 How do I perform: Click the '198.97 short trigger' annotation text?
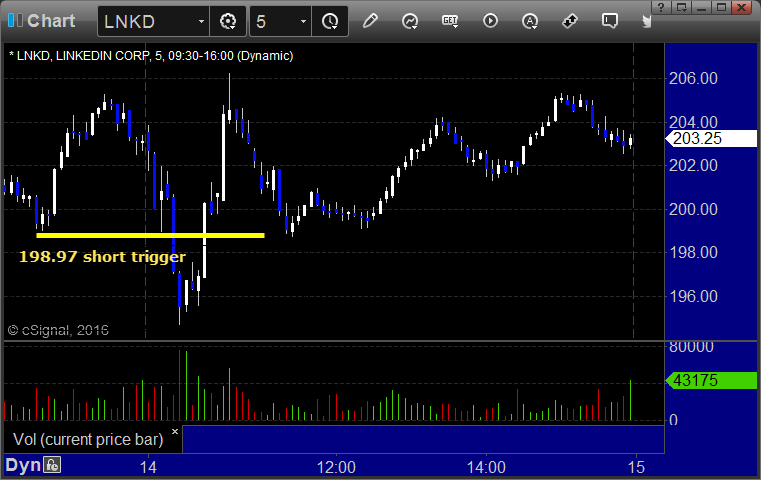coord(102,257)
